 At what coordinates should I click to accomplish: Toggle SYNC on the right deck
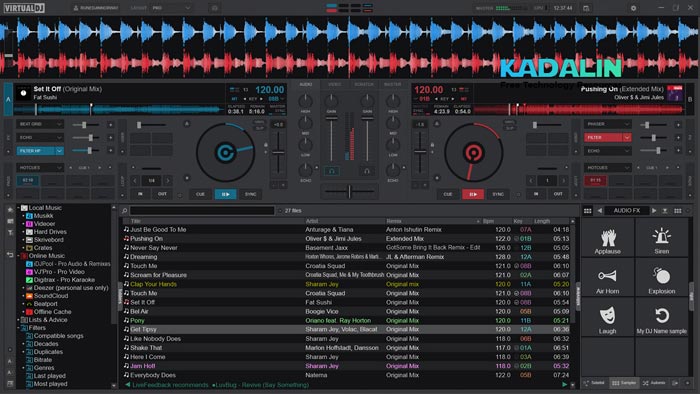tap(498, 194)
